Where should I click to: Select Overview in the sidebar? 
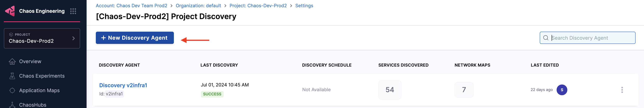click(x=30, y=61)
